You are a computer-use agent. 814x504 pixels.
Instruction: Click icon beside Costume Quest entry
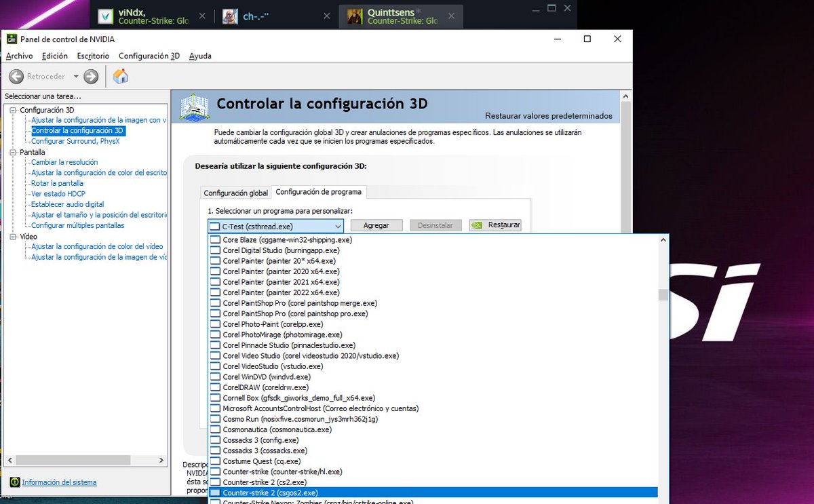click(216, 461)
